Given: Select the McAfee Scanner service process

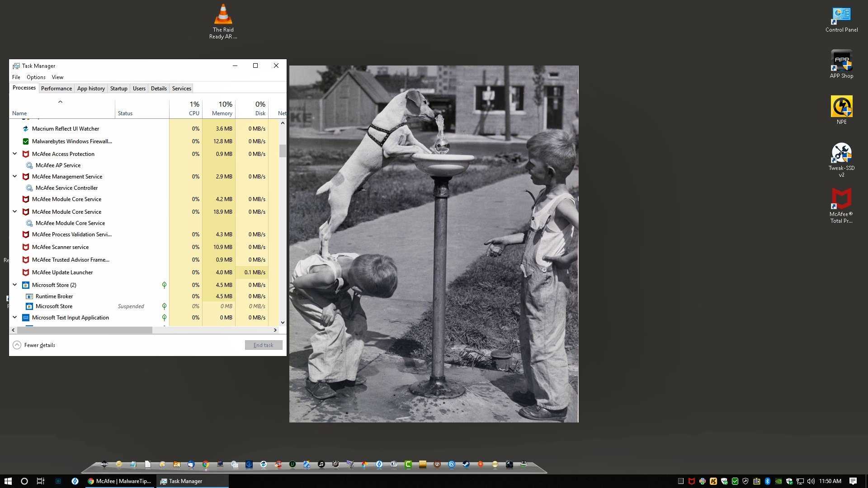Looking at the screenshot, I should (x=60, y=247).
